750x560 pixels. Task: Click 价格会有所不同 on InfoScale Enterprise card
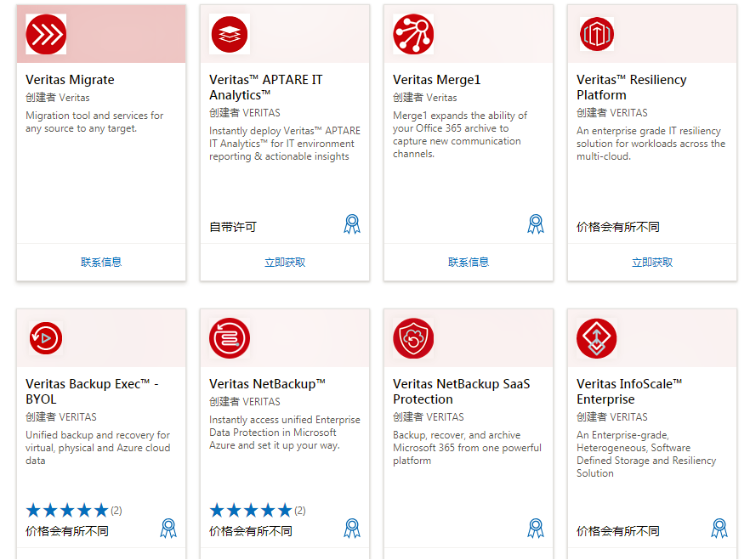pos(618,531)
